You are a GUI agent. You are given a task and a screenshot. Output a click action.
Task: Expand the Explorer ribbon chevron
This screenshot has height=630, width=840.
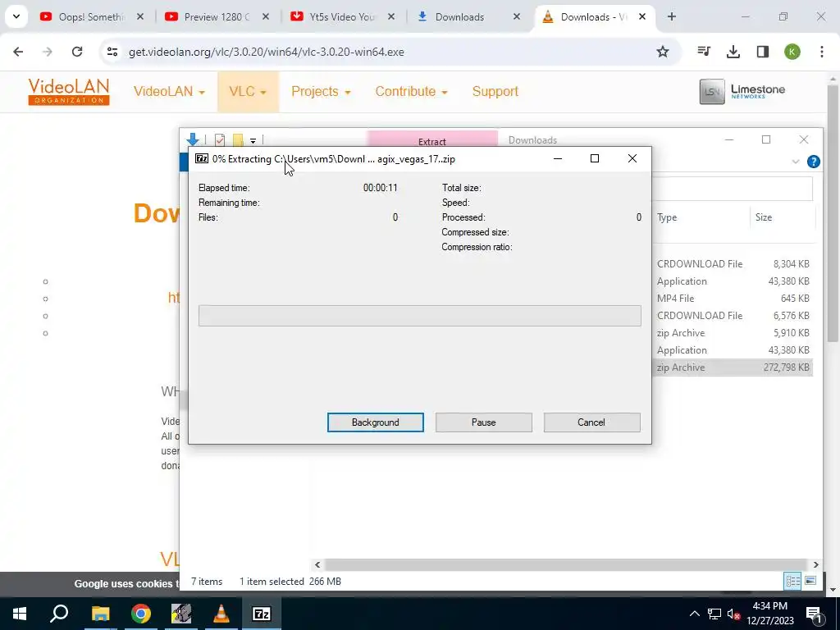pos(796,162)
